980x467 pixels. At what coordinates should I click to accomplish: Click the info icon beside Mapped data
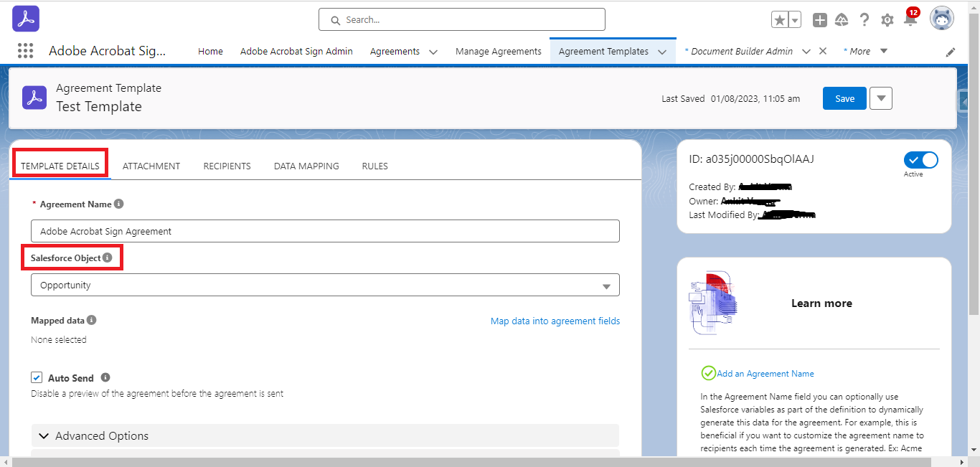coord(92,320)
